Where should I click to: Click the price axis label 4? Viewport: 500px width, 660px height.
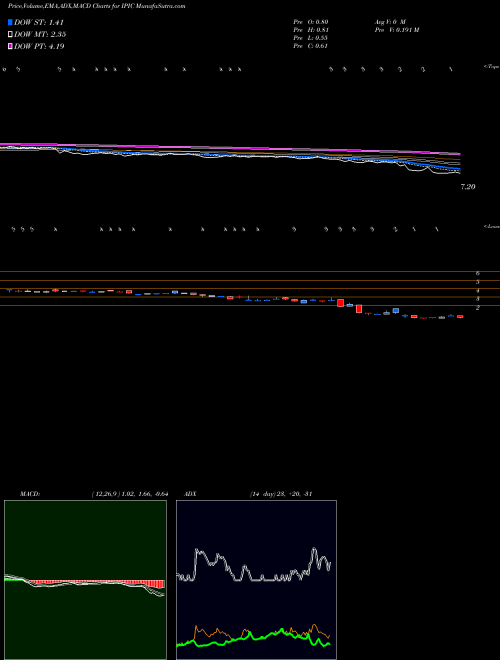click(478, 291)
